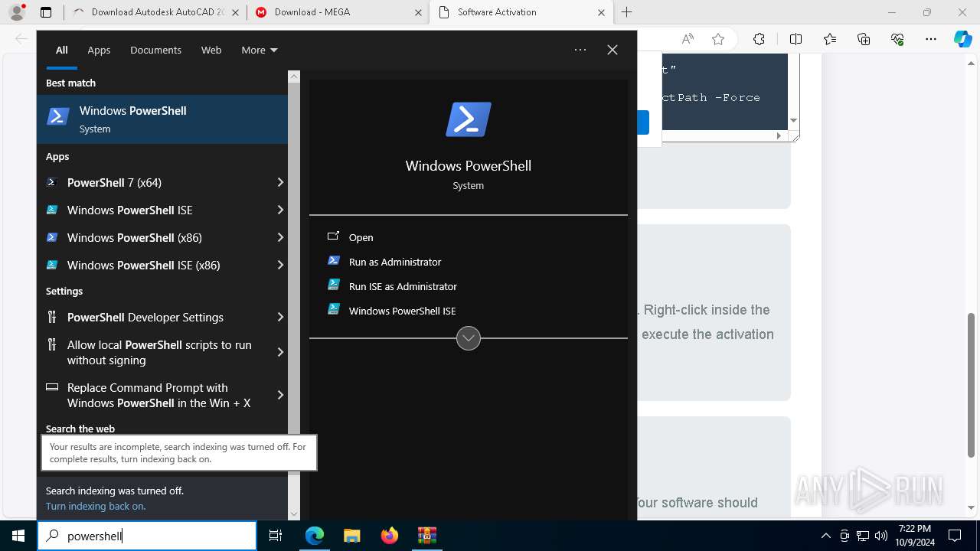Open notification center icon

pos(955,536)
